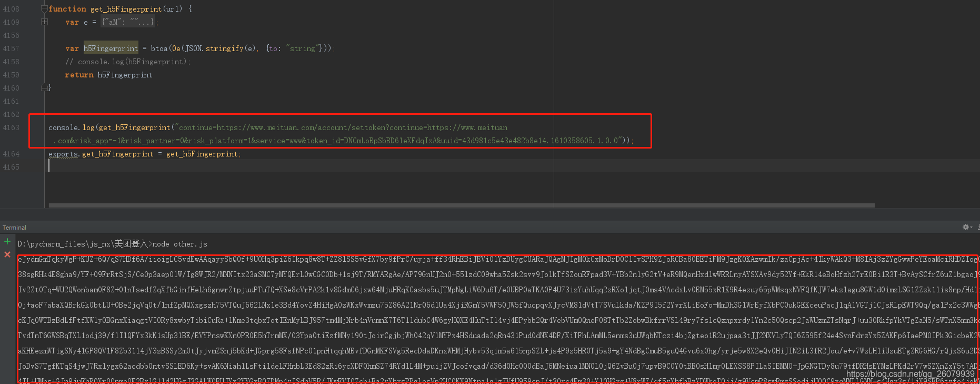Click JSON.stringify(e) on line 4157
This screenshot has width=980, height=384.
[220, 48]
